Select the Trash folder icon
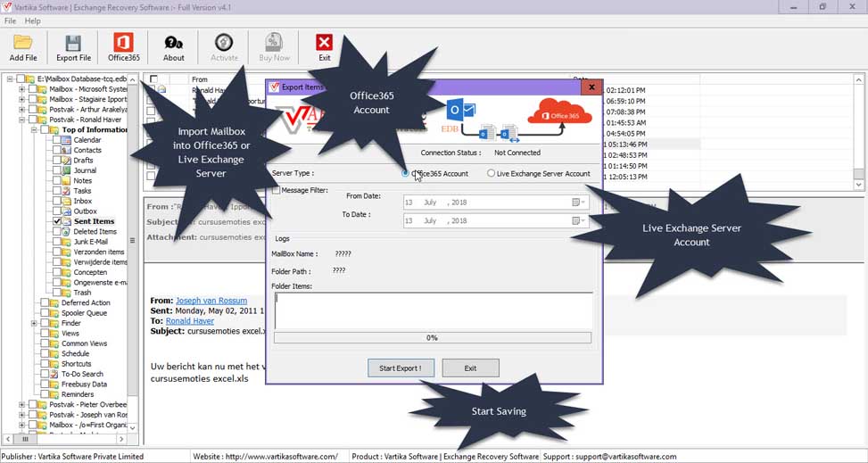 point(66,293)
